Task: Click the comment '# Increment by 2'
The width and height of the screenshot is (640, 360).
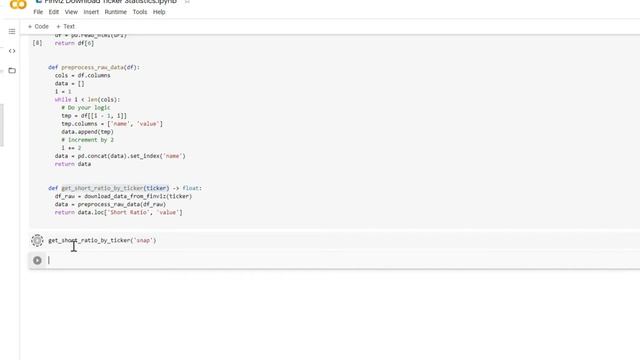Action: click(87, 140)
